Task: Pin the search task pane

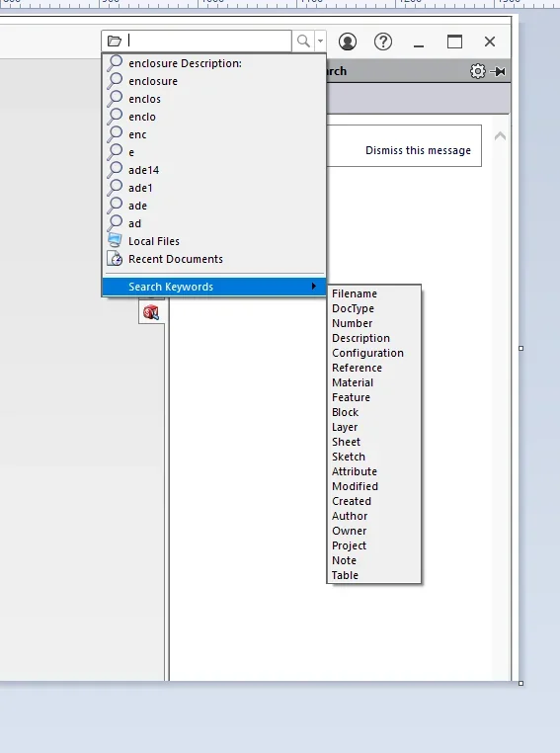Action: click(499, 71)
